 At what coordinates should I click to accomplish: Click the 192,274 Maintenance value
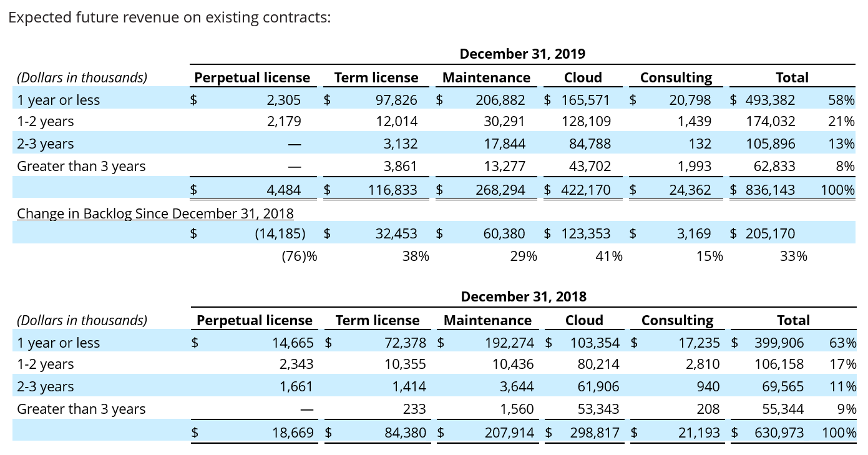coord(509,343)
